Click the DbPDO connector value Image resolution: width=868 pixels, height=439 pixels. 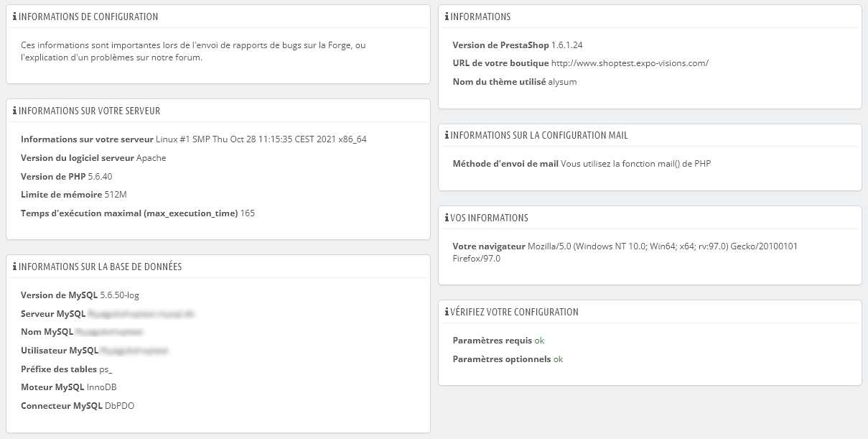[119, 406]
